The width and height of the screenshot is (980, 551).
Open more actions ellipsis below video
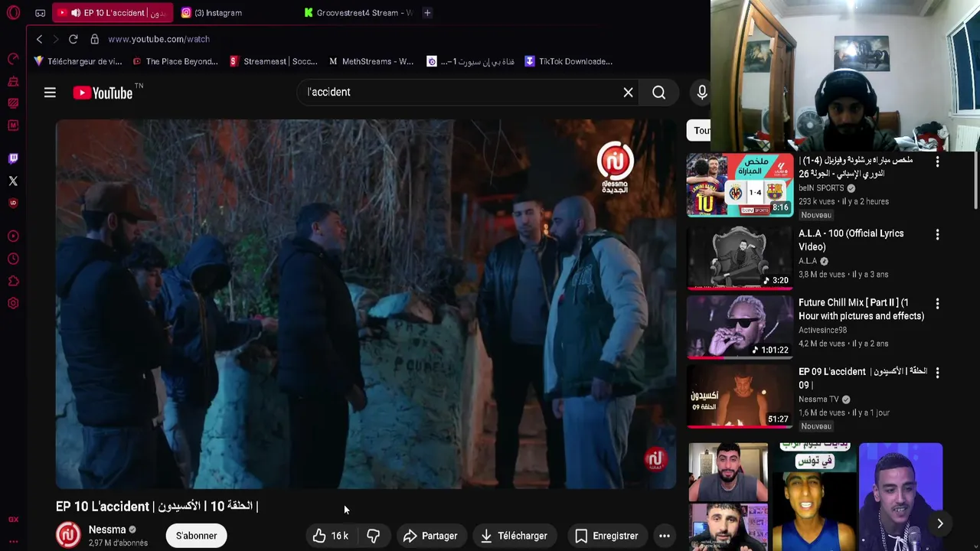point(665,536)
